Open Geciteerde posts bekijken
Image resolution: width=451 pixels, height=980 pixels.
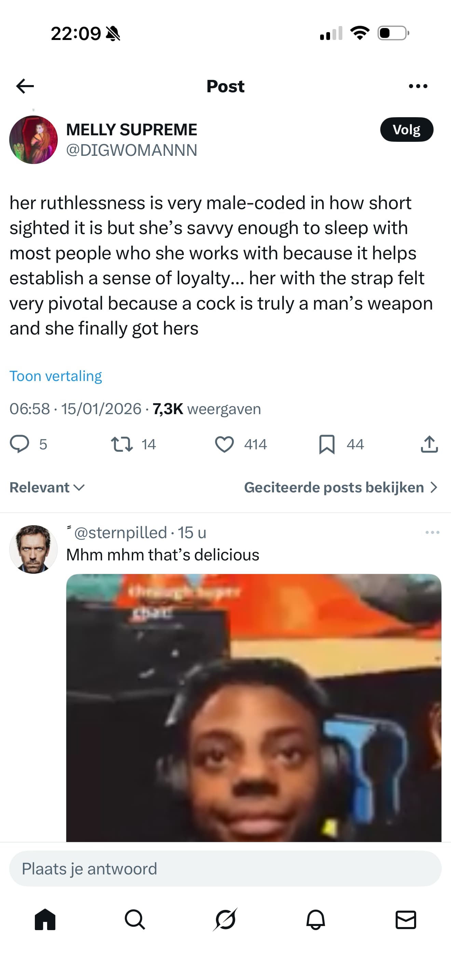341,487
